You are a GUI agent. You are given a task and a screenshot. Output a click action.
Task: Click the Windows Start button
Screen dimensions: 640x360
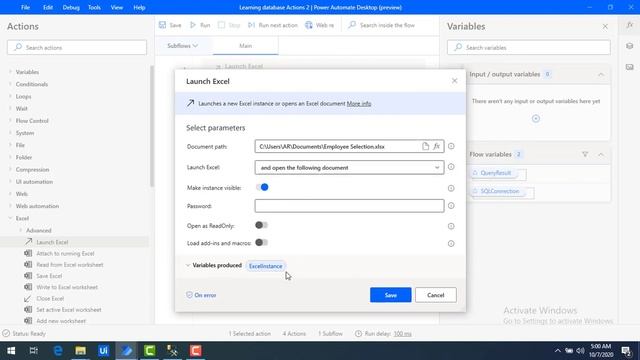click(11, 351)
